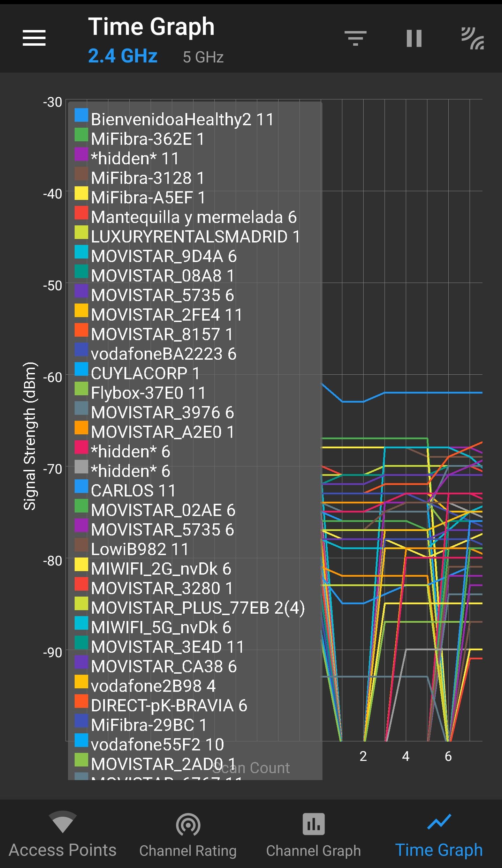The height and width of the screenshot is (868, 502).
Task: Tap the Time Graph line chart icon
Action: (439, 822)
